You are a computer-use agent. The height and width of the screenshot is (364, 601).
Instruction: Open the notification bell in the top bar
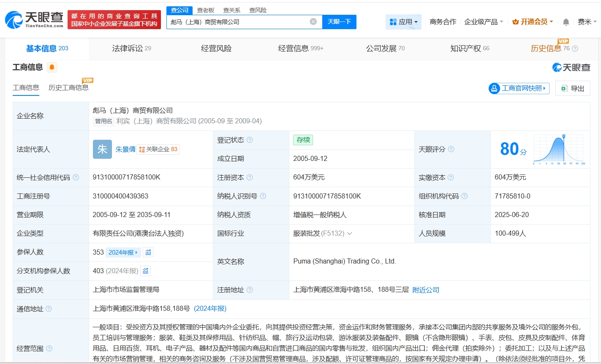point(566,22)
